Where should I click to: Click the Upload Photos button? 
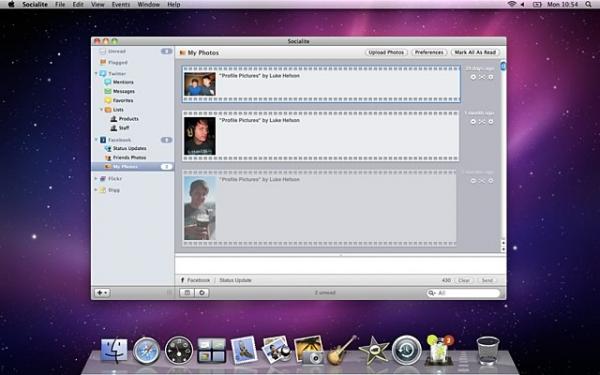[386, 52]
